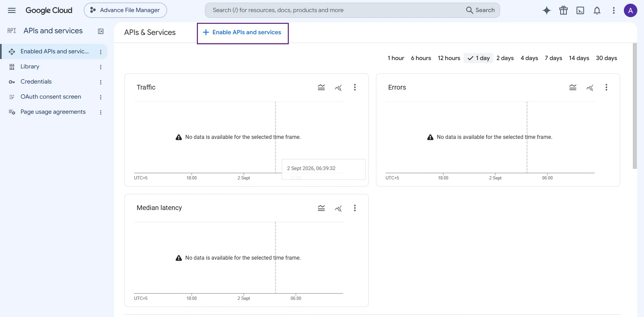The image size is (644, 317).
Task: Open the free trial gift icon
Action: (563, 10)
